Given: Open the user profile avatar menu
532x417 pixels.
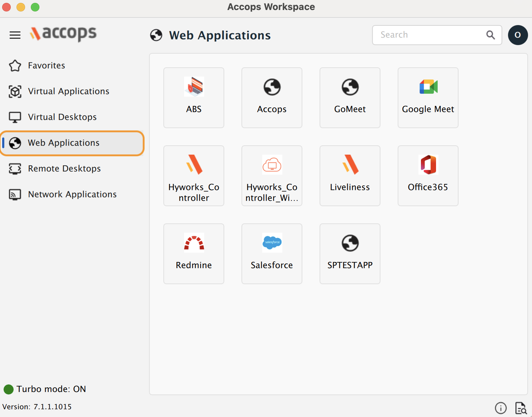Looking at the screenshot, I should pyautogui.click(x=518, y=35).
